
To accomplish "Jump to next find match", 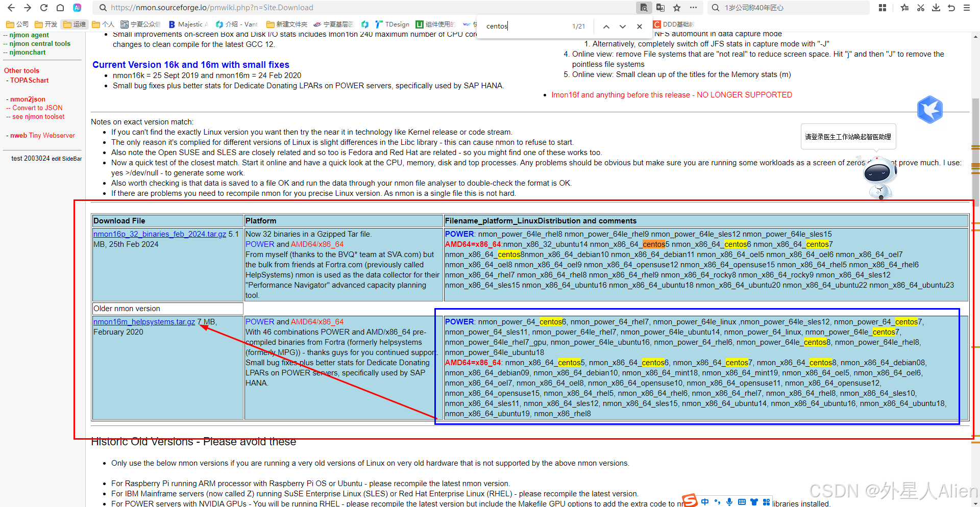I will [623, 26].
